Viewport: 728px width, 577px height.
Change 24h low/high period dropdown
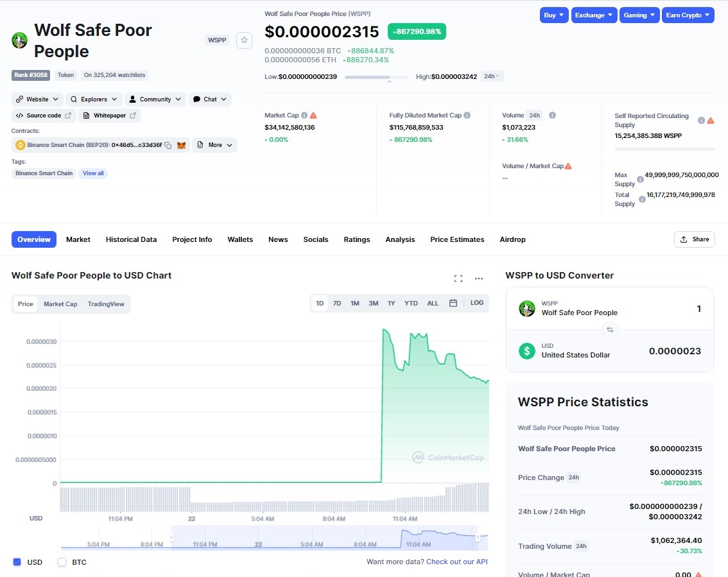pyautogui.click(x=492, y=76)
